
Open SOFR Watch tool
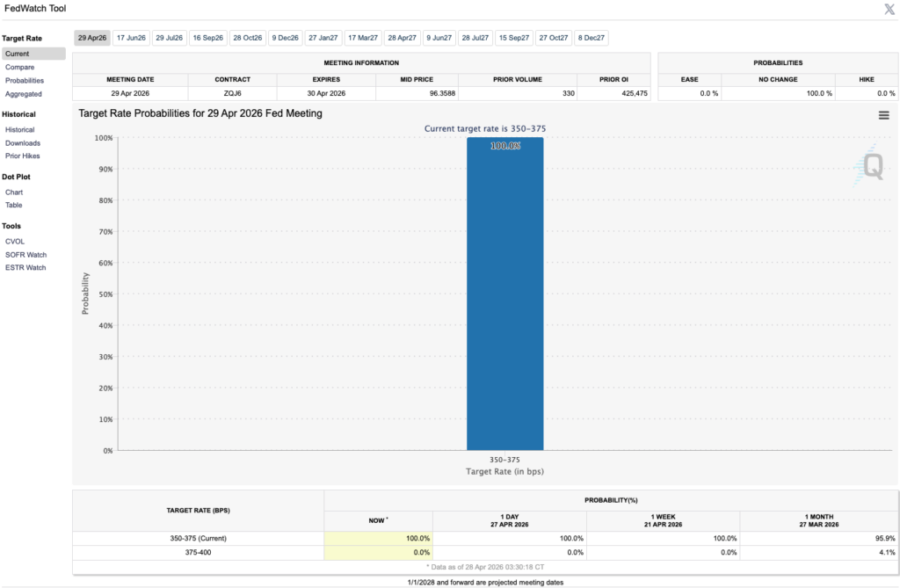25,254
